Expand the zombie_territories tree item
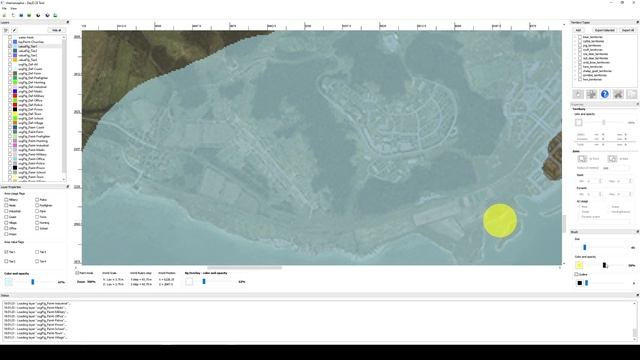Screen dimensions: 640x360 (575, 75)
